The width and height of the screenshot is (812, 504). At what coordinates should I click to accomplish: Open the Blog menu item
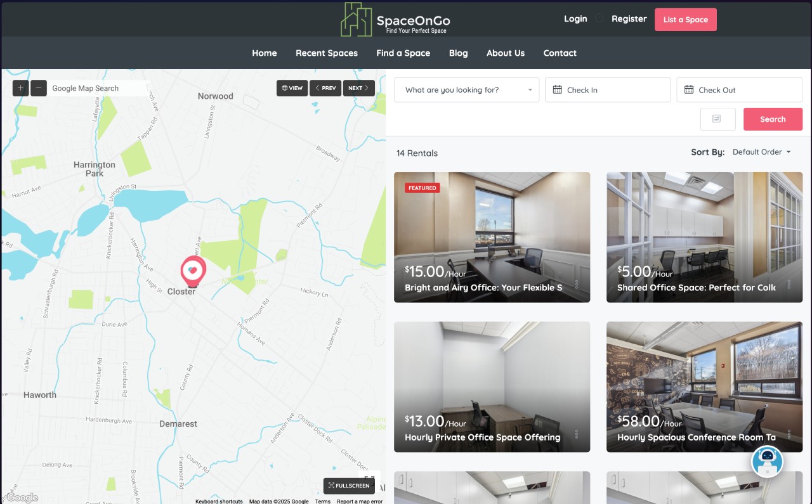(459, 53)
